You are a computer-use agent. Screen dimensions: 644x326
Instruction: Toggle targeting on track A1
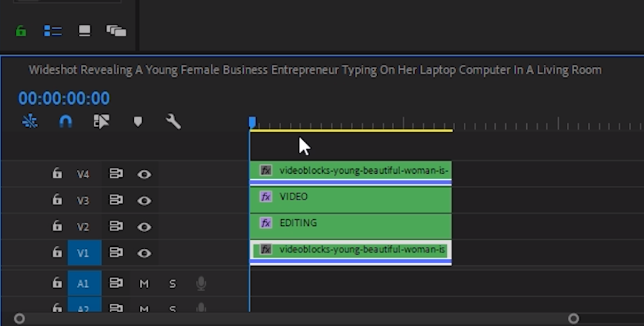(84, 283)
